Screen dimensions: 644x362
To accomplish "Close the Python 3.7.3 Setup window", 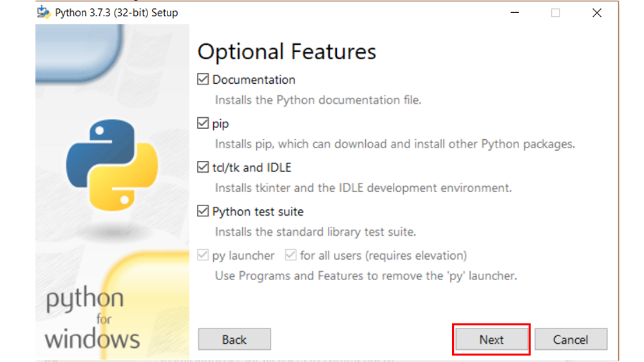I will point(597,12).
